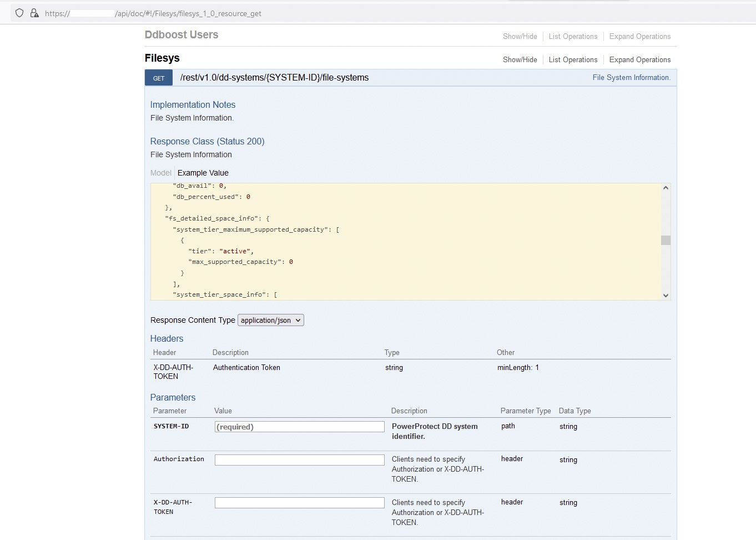The height and width of the screenshot is (540, 756).
Task: Click the Authorization parameter name
Action: tap(179, 459)
